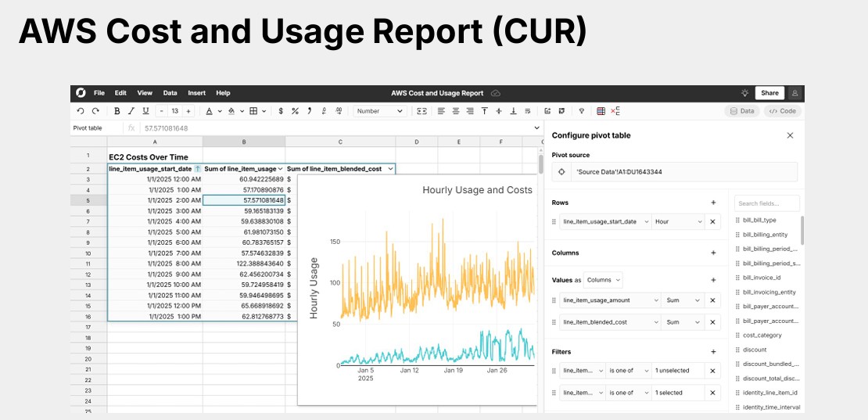Open the Edit menu
The width and height of the screenshot is (868, 420).
[x=120, y=93]
